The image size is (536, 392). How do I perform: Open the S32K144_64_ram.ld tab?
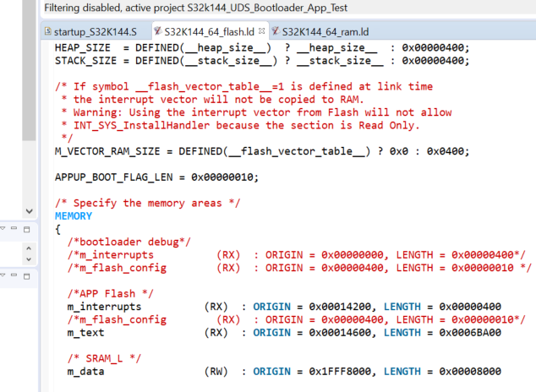click(325, 32)
